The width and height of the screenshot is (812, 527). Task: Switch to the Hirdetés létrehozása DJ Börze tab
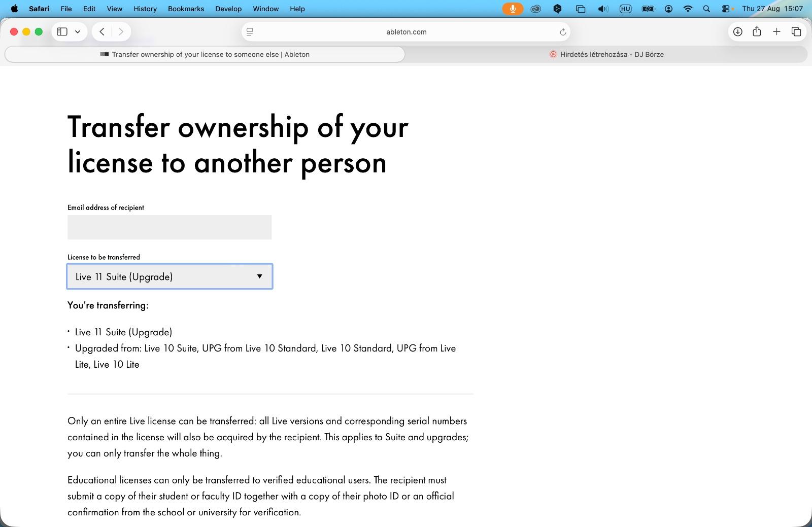click(606, 54)
